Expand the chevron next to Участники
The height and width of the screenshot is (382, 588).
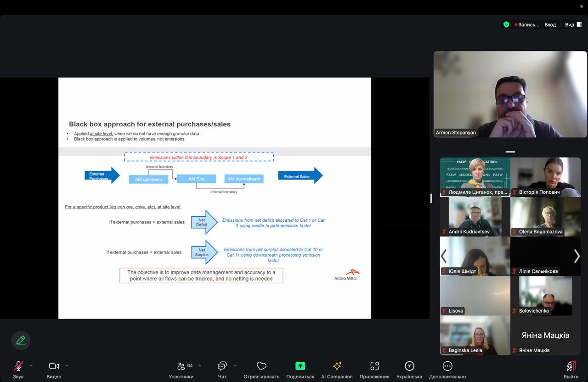point(199,366)
